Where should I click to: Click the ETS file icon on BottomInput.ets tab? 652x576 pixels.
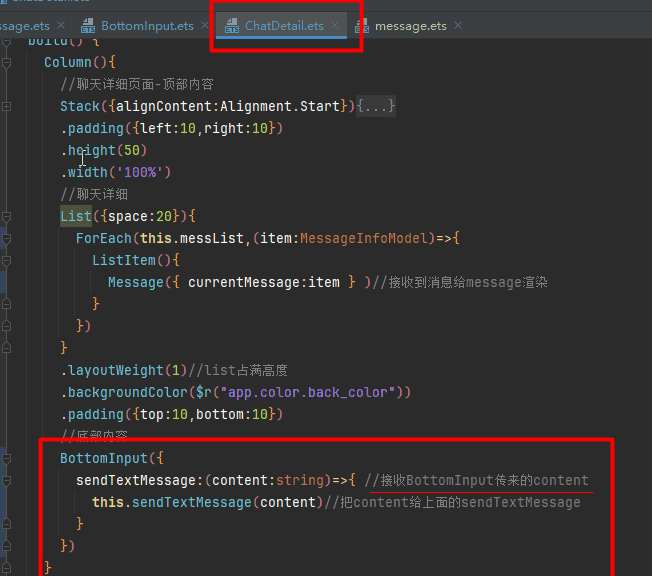coord(88,26)
